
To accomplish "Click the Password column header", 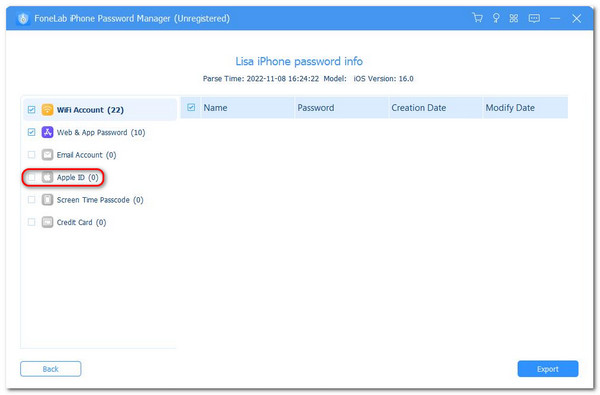I will (341, 108).
